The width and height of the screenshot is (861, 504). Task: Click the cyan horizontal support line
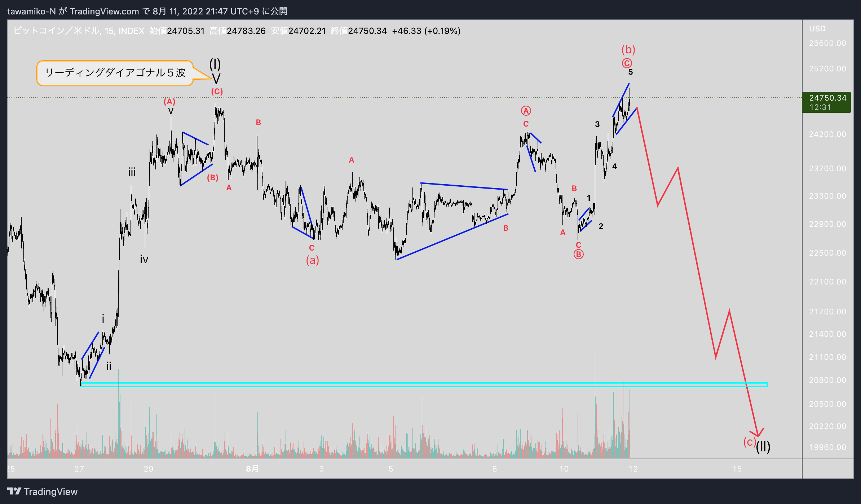(424, 385)
